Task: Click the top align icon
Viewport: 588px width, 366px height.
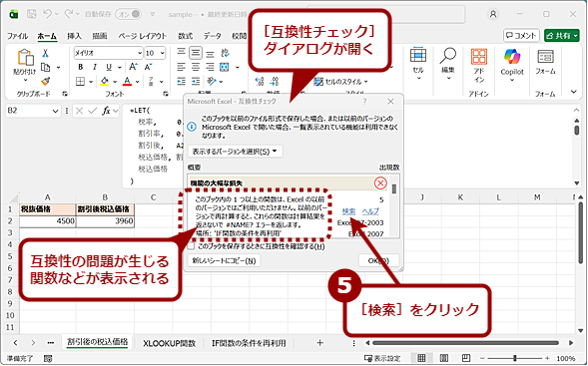Action: pyautogui.click(x=181, y=53)
